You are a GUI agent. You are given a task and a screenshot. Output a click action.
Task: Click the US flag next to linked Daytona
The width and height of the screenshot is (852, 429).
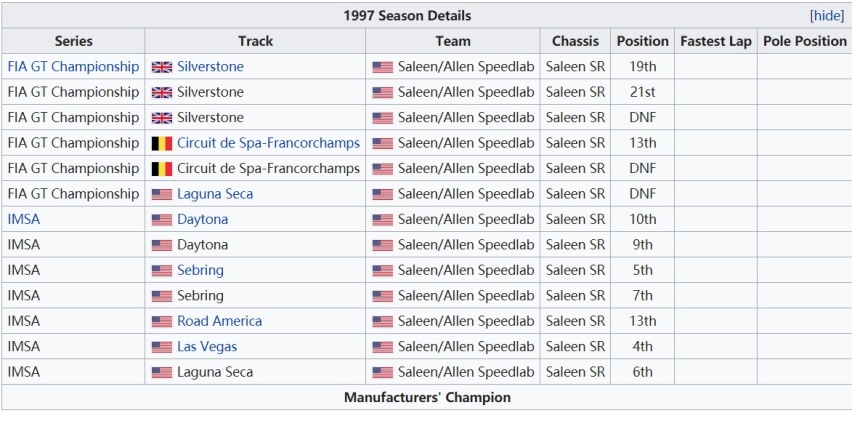[x=162, y=220]
